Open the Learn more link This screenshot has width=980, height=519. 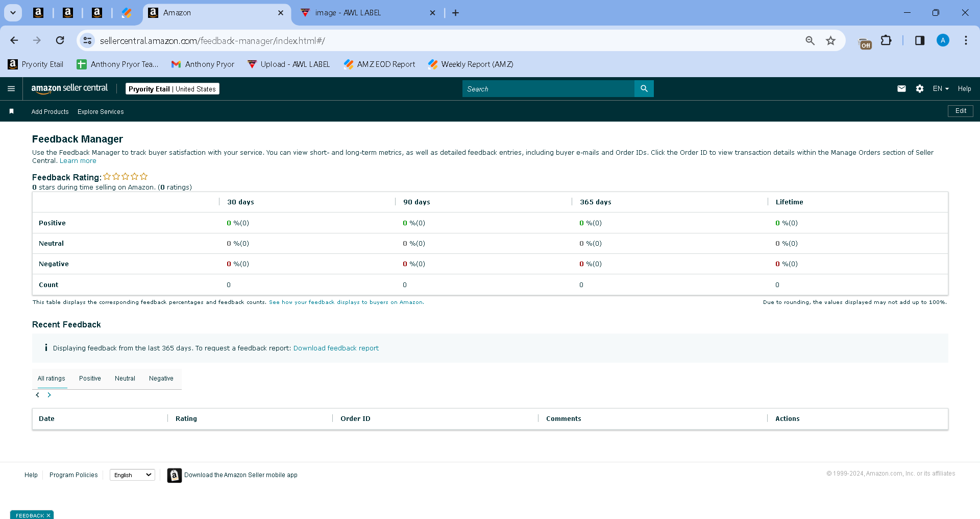coord(78,161)
